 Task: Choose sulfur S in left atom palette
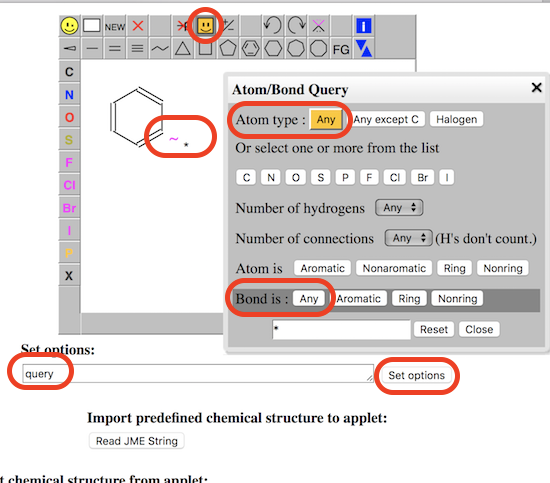click(x=69, y=140)
